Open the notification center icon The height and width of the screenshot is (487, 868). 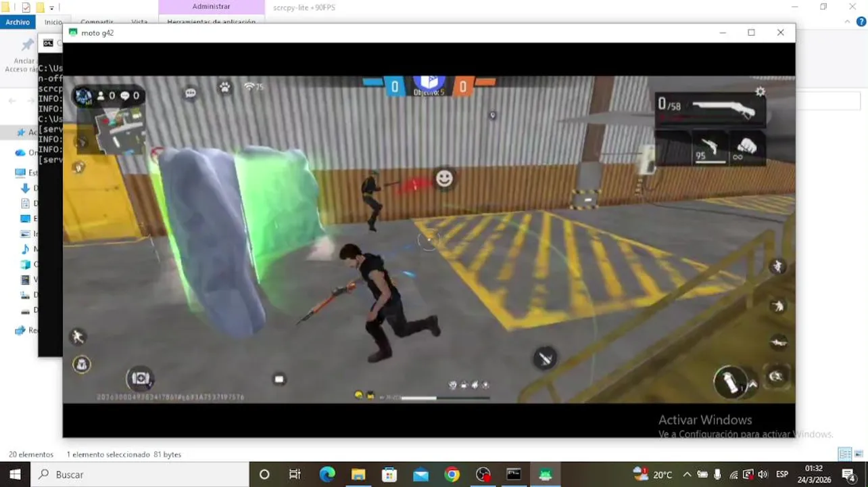coord(849,474)
